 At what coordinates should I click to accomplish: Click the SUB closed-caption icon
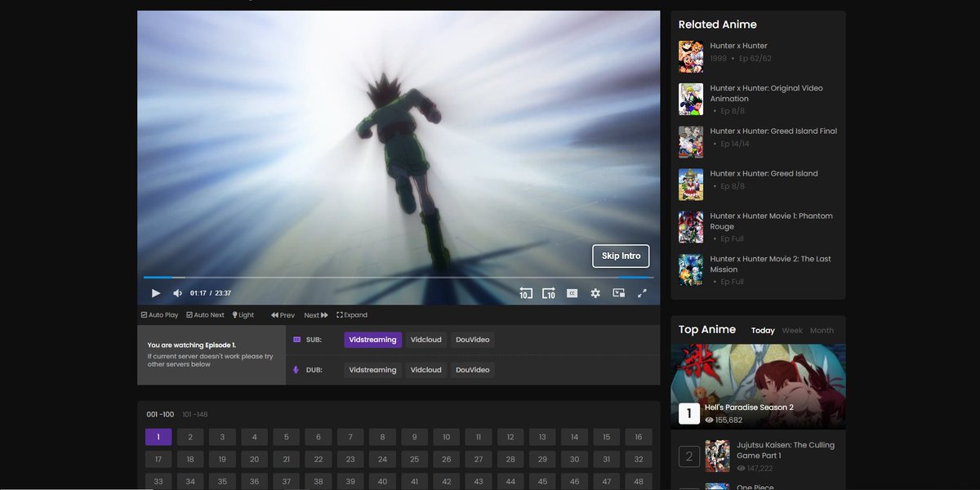297,340
